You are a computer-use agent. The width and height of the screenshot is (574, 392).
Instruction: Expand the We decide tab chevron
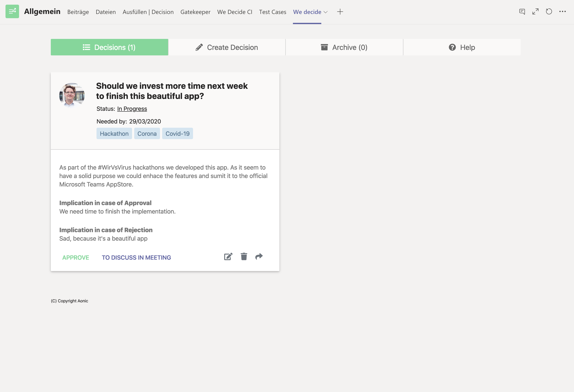[326, 12]
